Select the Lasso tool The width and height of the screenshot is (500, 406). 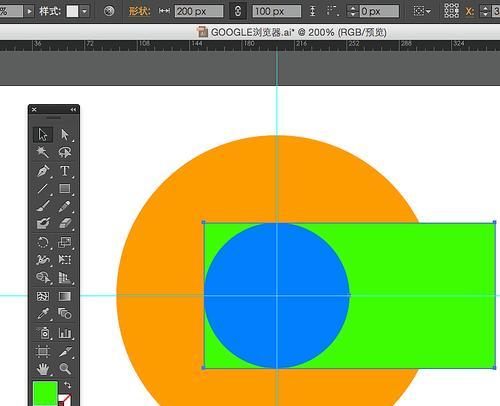coord(65,153)
